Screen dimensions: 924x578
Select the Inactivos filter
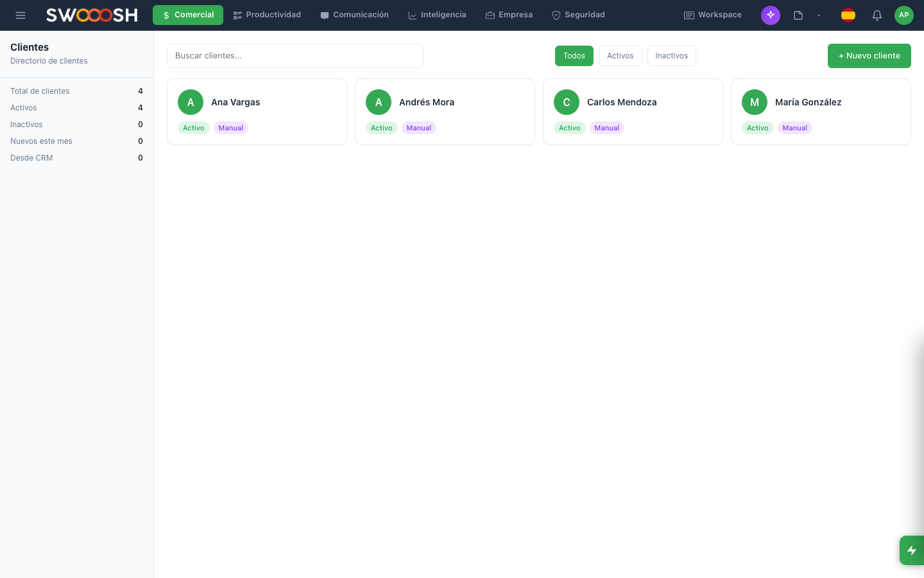pyautogui.click(x=671, y=56)
